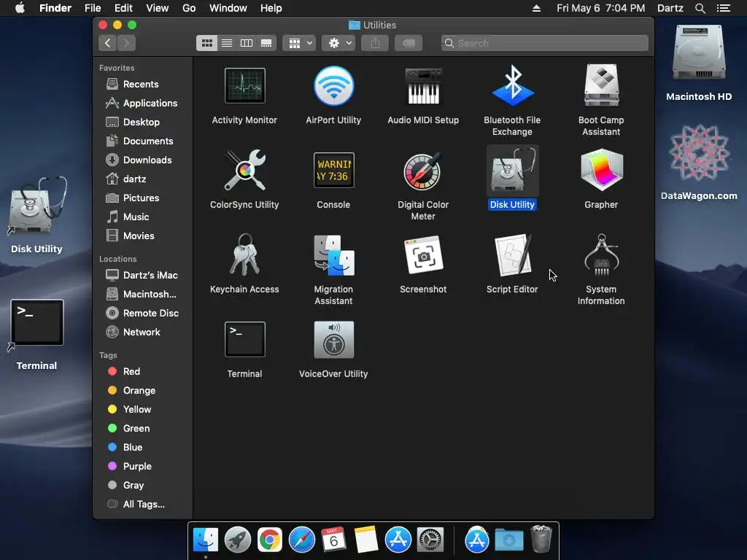Open Google Chrome from the Dock
The width and height of the screenshot is (747, 560).
pos(270,540)
